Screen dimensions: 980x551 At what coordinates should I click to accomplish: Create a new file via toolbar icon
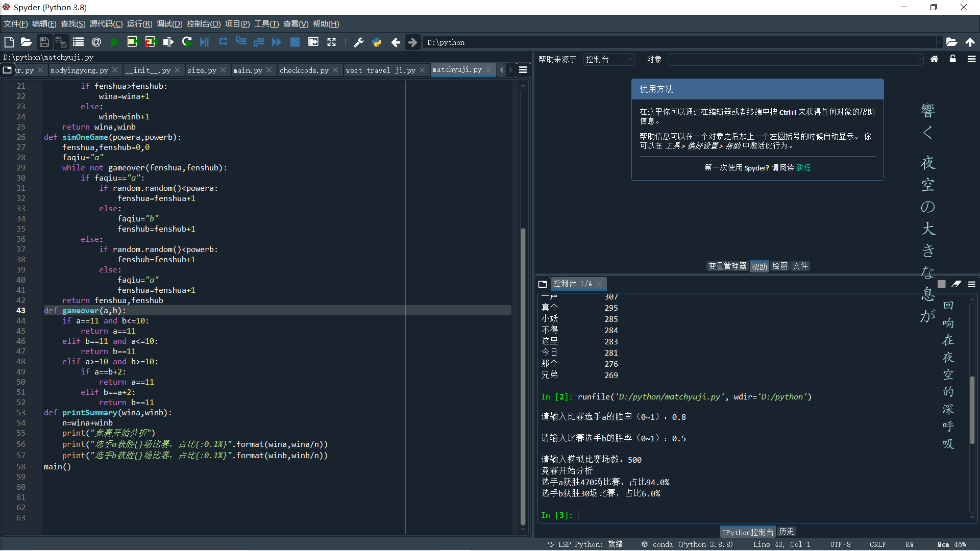[x=9, y=42]
